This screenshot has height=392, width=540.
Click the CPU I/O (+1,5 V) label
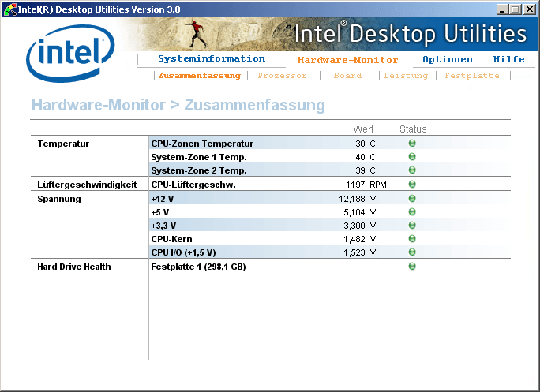coord(183,252)
